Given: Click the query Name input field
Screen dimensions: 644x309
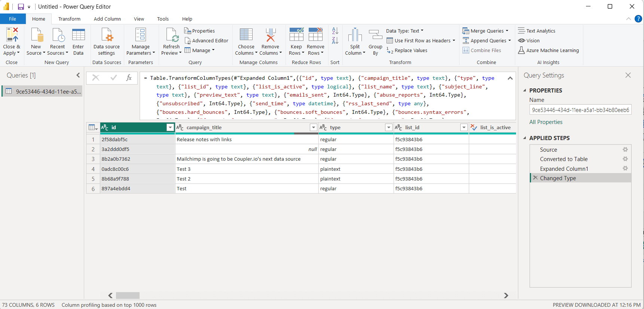Looking at the screenshot, I should (x=580, y=110).
